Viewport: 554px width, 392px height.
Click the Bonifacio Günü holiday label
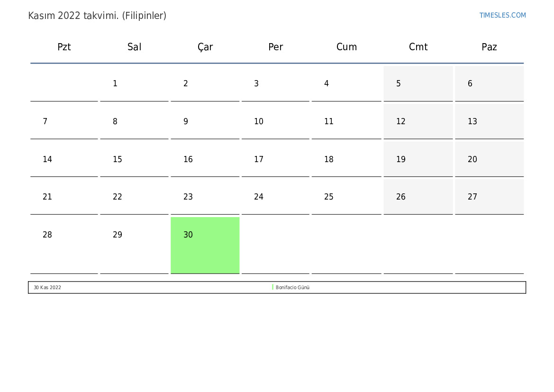292,287
